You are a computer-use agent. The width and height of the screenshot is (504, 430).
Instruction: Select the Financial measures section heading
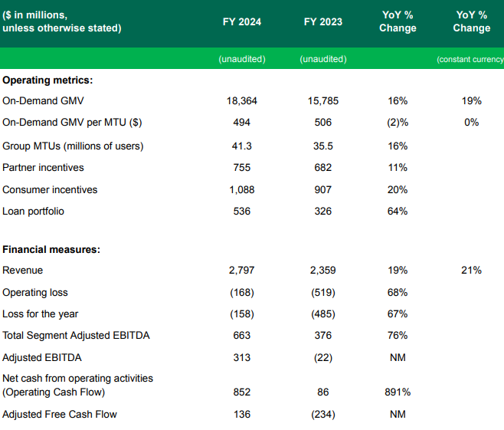52,249
